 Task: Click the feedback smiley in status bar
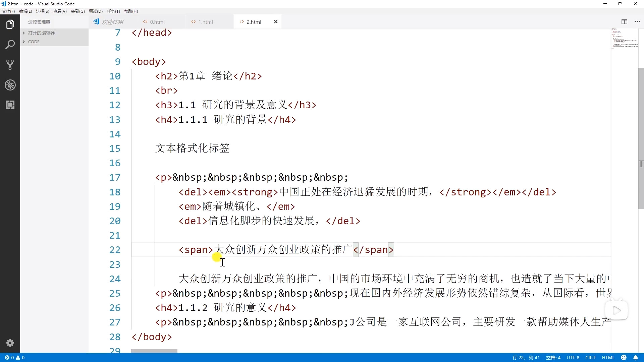(624, 358)
